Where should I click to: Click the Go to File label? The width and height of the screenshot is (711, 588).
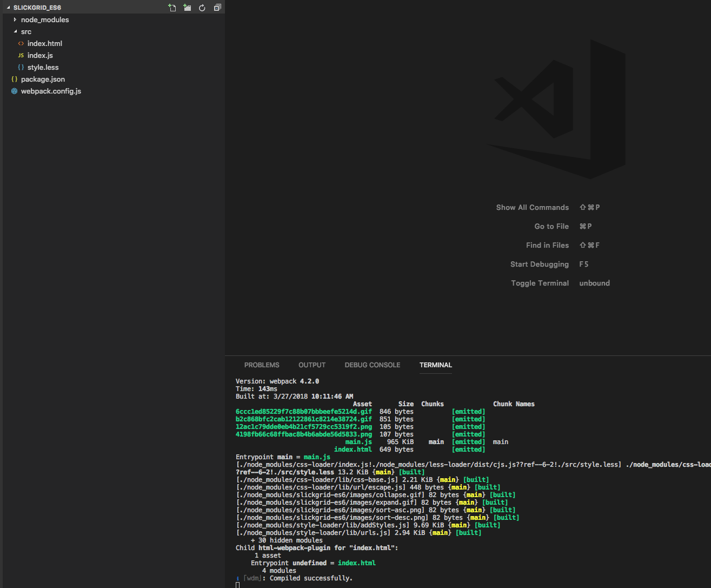551,226
